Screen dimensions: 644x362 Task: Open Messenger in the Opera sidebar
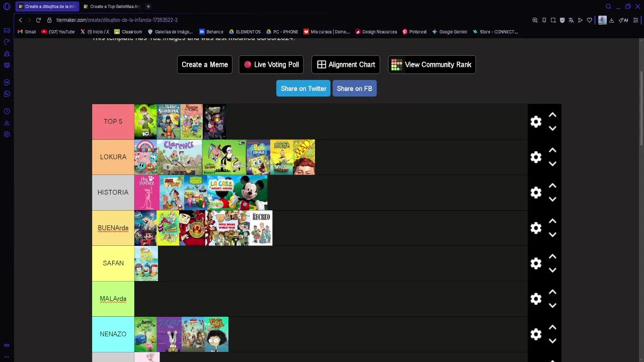[7, 82]
